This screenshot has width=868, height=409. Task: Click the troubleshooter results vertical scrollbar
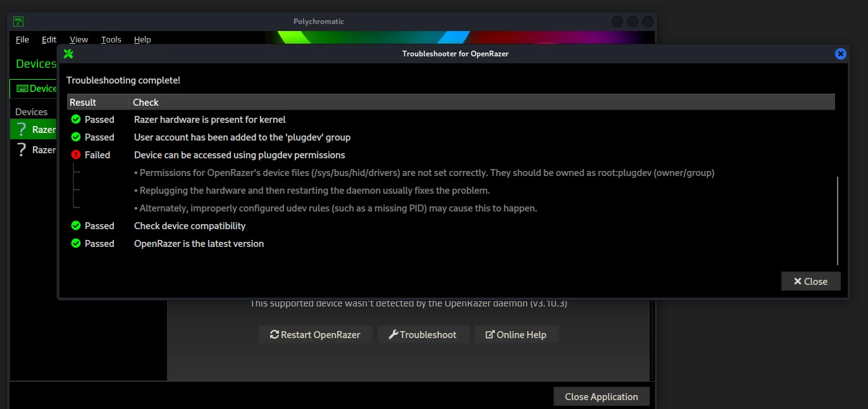point(838,220)
